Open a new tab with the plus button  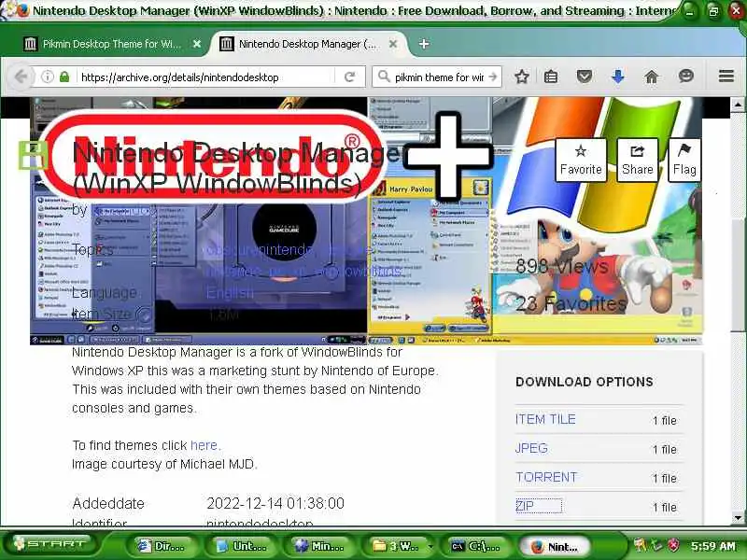point(424,44)
